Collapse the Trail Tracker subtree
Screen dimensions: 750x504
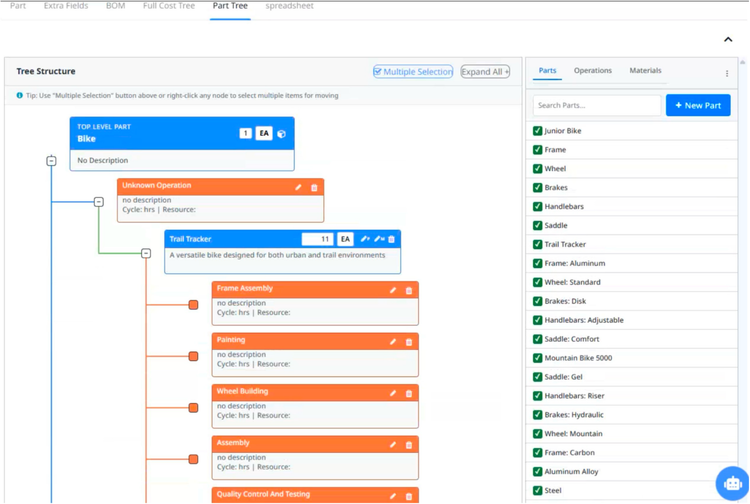click(x=146, y=253)
